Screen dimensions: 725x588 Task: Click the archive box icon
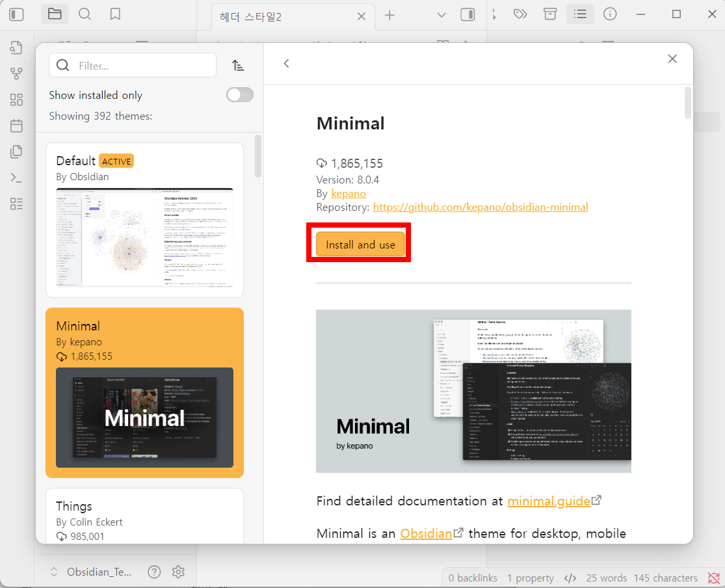549,14
